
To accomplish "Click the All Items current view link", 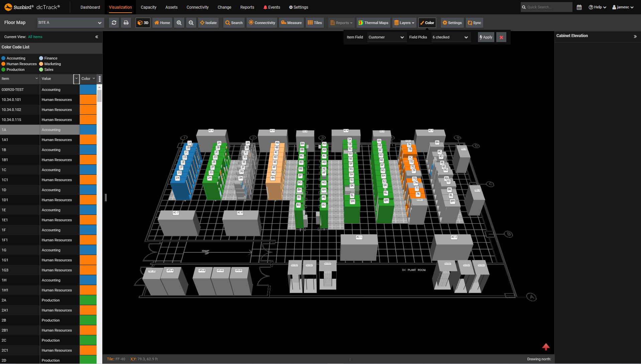I will [35, 37].
